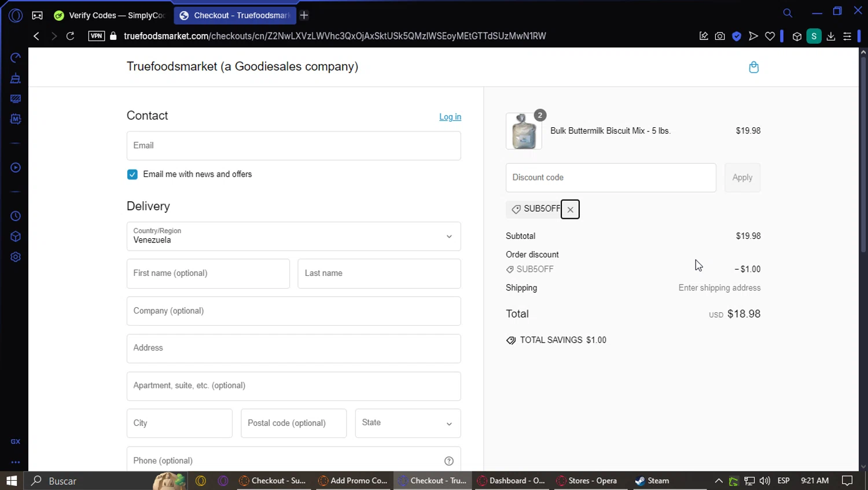Open Easy Setup sliders icon
The width and height of the screenshot is (868, 490).
(x=847, y=36)
